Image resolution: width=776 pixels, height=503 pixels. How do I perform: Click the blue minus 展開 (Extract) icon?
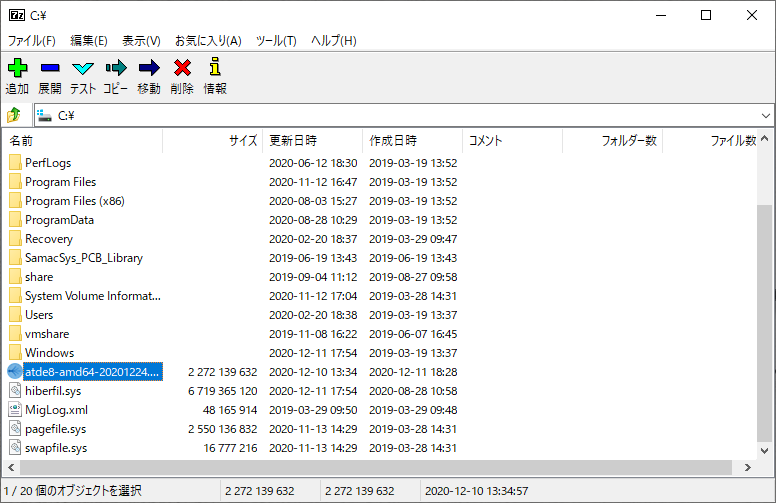tap(50, 68)
